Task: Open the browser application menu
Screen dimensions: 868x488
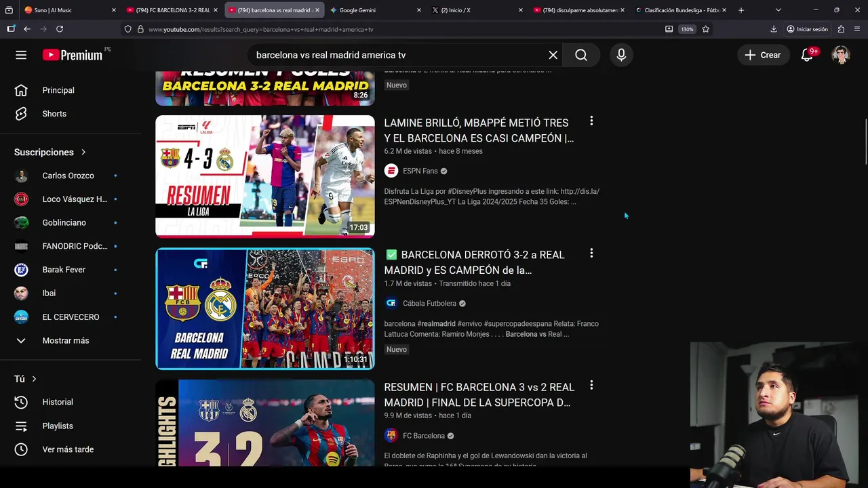Action: point(858,29)
